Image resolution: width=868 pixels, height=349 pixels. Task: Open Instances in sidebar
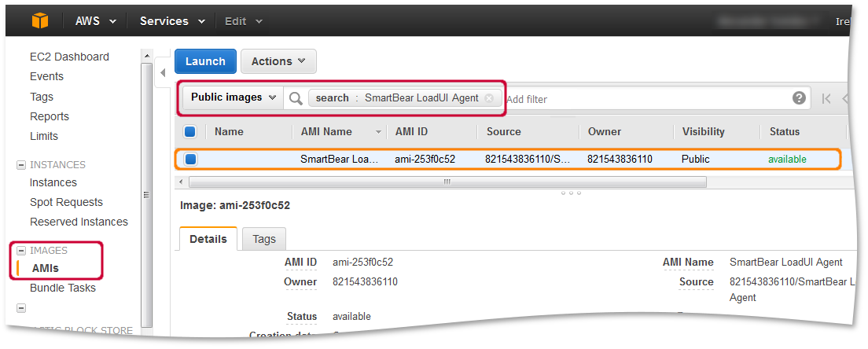click(x=53, y=182)
